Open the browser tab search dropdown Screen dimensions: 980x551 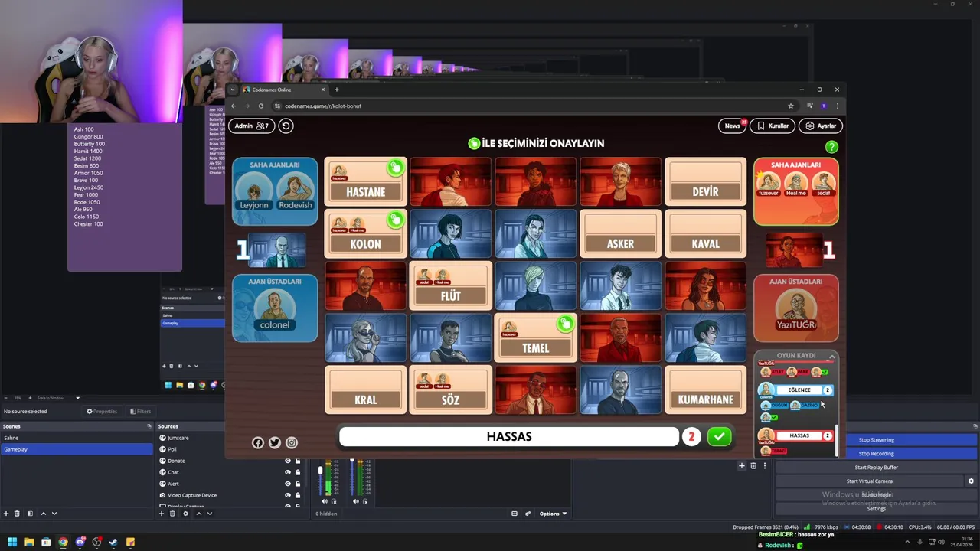(233, 90)
